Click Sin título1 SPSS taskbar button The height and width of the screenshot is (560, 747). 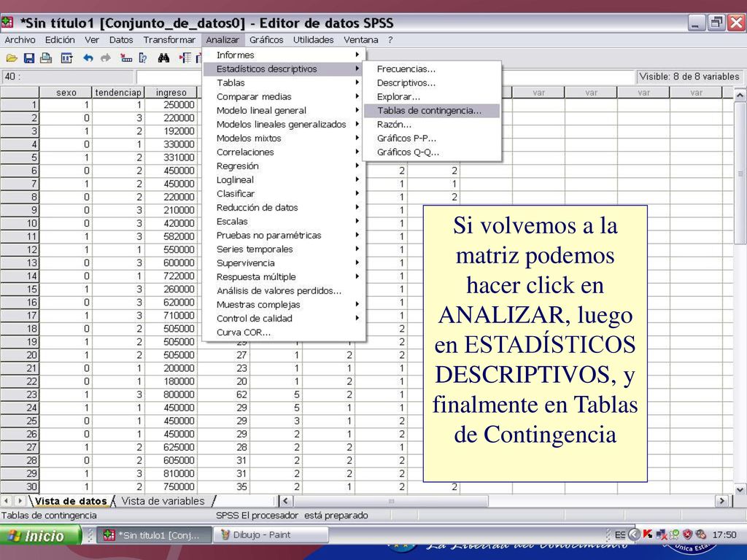(155, 534)
